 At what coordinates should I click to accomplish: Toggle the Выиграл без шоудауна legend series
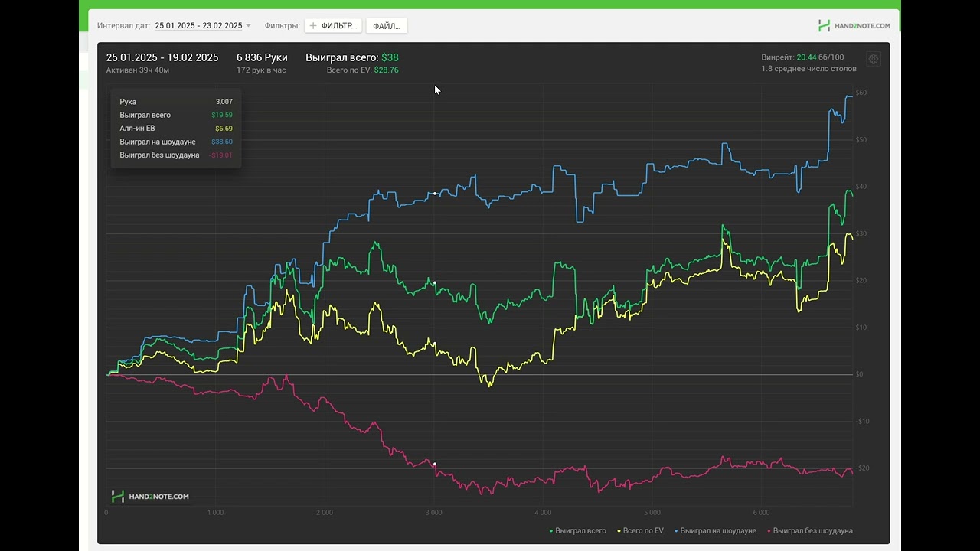point(810,530)
